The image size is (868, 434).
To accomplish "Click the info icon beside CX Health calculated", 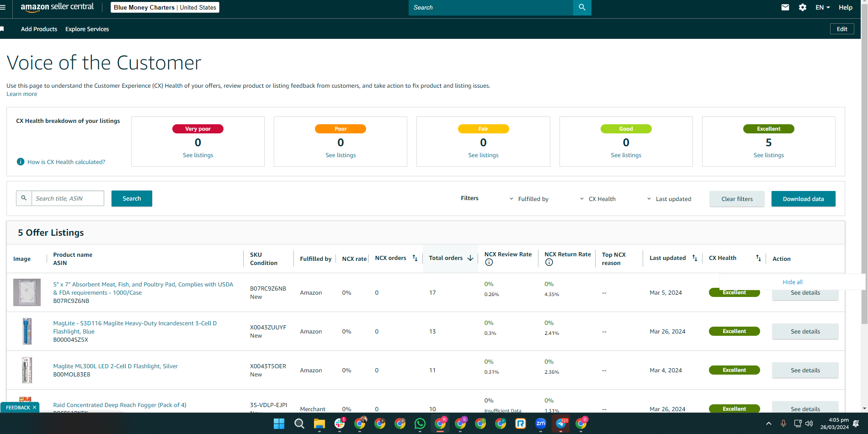I will coord(21,162).
